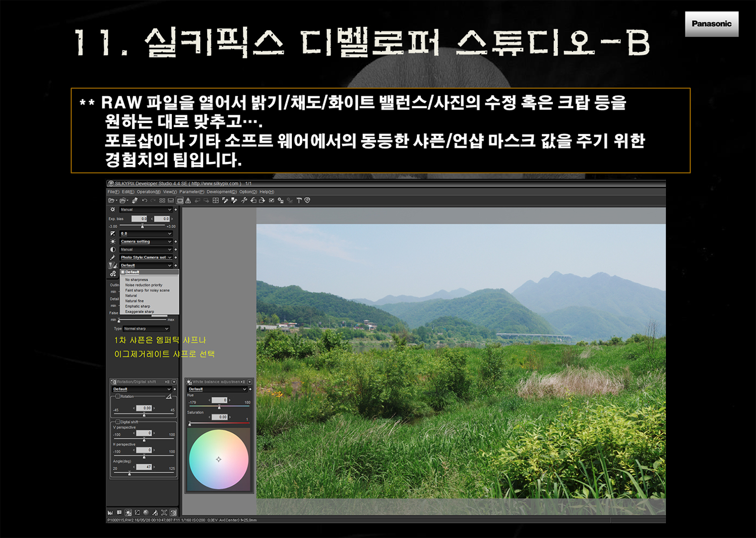Choose Emphatic sharp from the sharpness list
Image resolution: width=756 pixels, height=538 pixels.
point(138,306)
